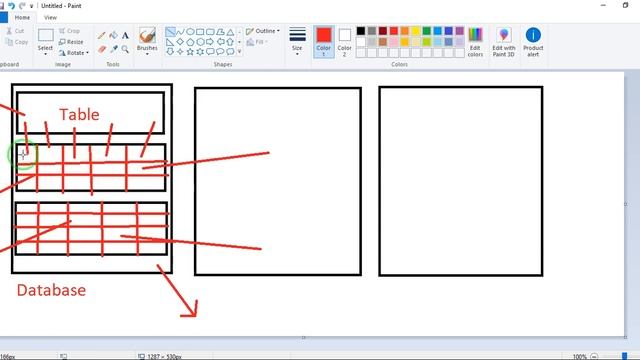This screenshot has height=360, width=640.
Task: Choose the Line shape
Action: (x=170, y=31)
